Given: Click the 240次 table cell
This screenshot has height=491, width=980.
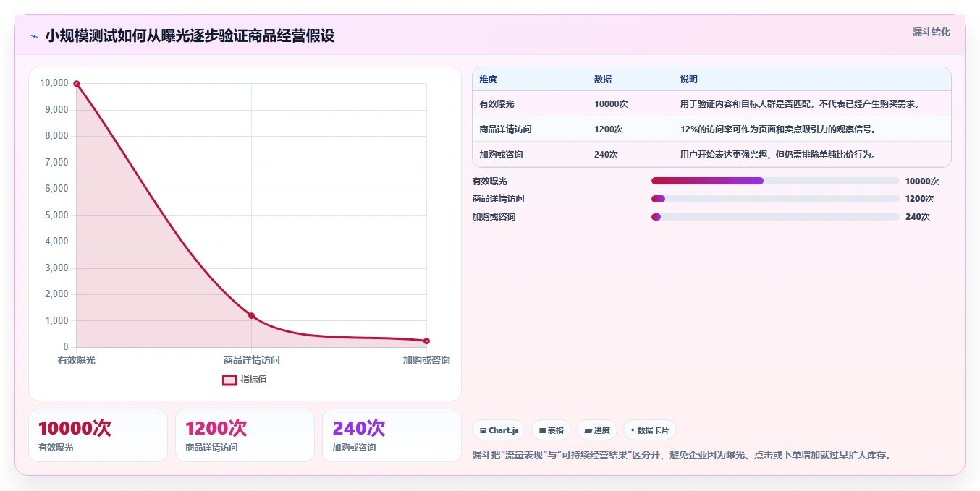Looking at the screenshot, I should [607, 155].
